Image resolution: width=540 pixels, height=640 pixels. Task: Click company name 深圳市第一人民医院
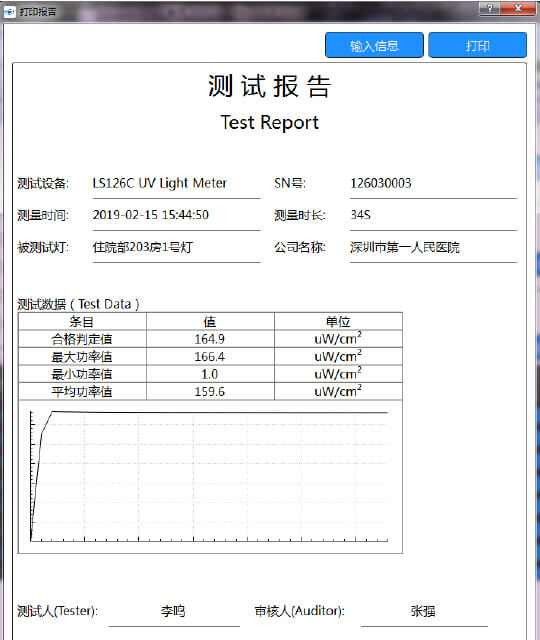pos(404,247)
